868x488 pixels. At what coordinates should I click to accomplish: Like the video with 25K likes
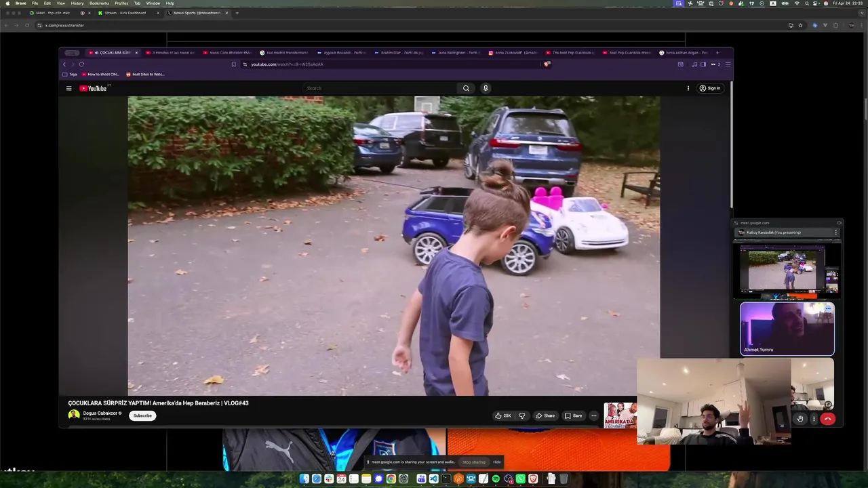click(503, 415)
